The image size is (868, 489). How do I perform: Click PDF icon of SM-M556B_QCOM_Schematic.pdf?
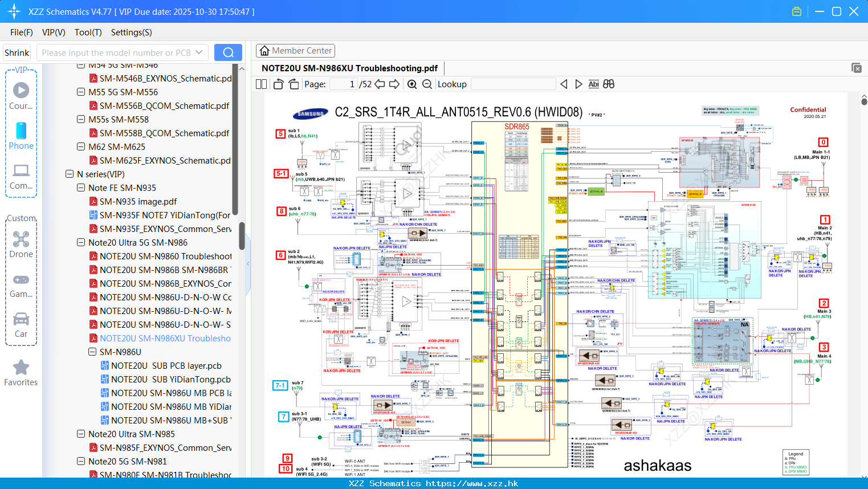[93, 105]
